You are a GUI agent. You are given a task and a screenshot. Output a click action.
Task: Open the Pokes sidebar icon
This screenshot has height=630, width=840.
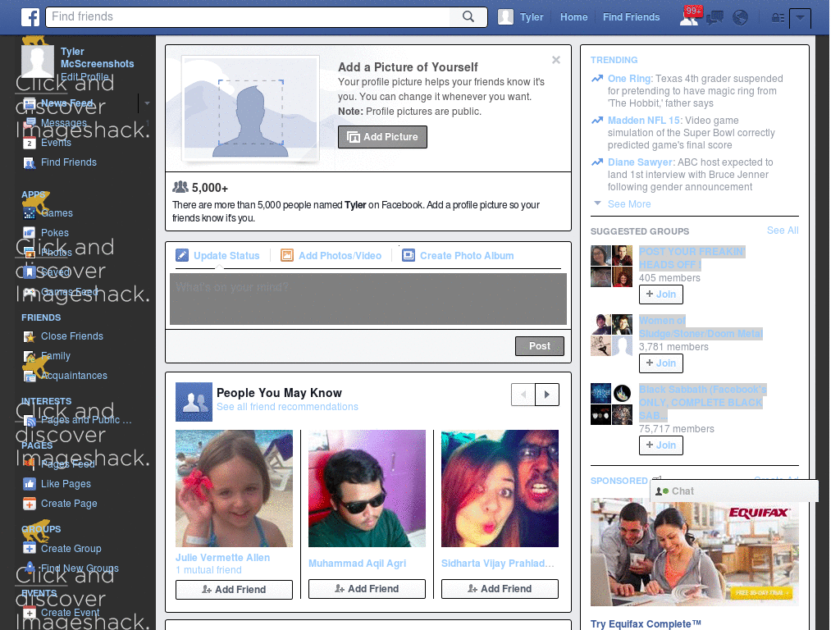click(x=30, y=233)
